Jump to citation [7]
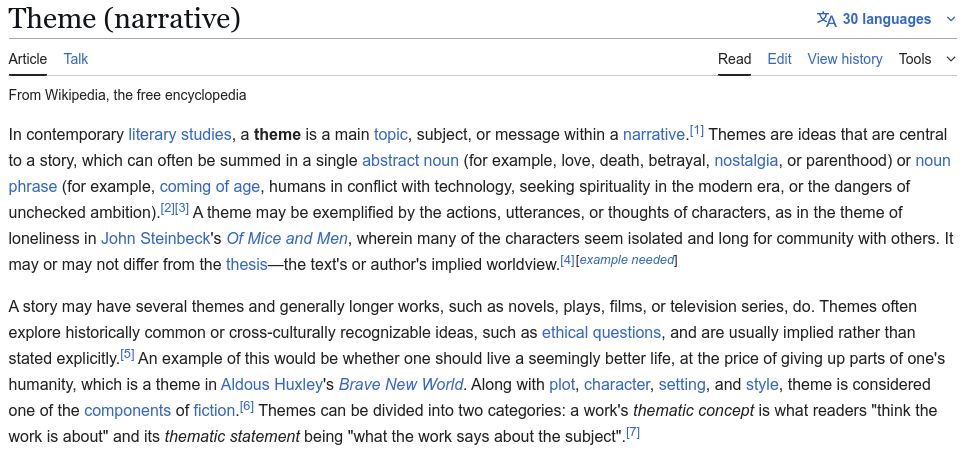The image size is (965, 463). coord(633,433)
